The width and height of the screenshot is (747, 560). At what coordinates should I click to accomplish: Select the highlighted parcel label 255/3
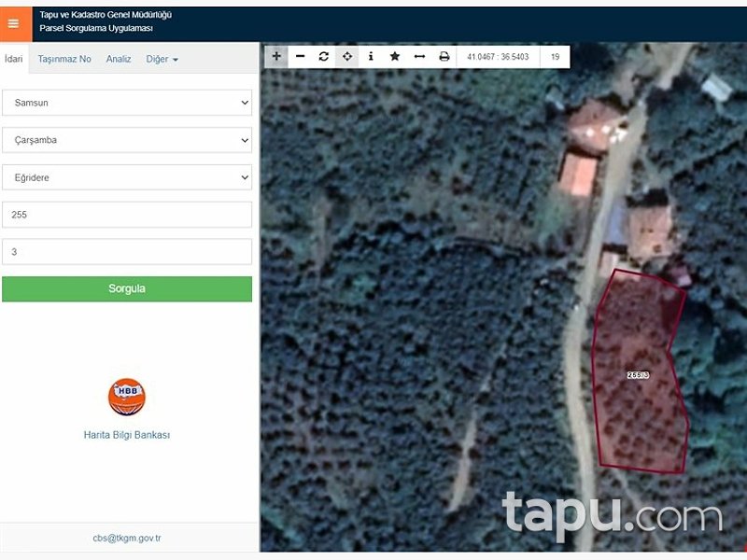click(x=638, y=375)
